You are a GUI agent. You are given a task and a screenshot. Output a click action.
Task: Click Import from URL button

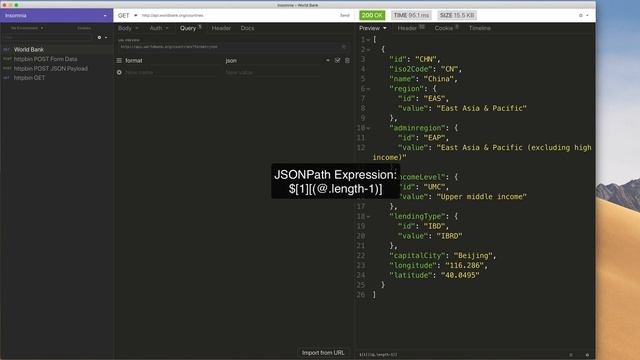tap(323, 353)
